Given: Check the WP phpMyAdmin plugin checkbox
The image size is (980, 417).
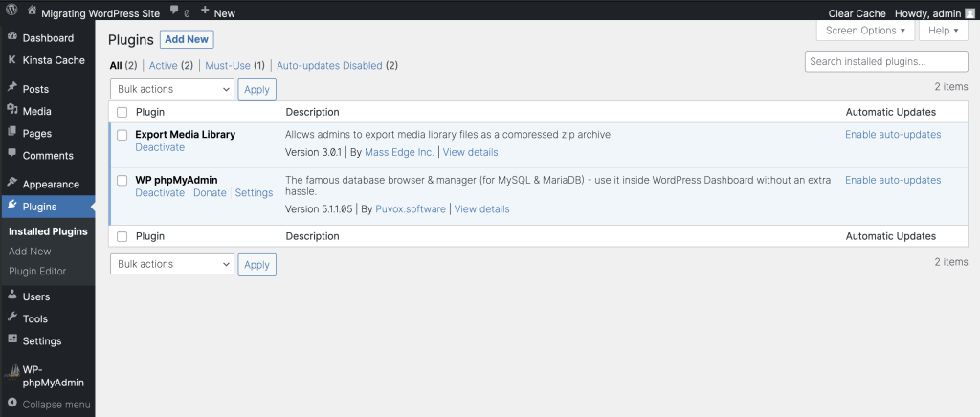Looking at the screenshot, I should [122, 181].
